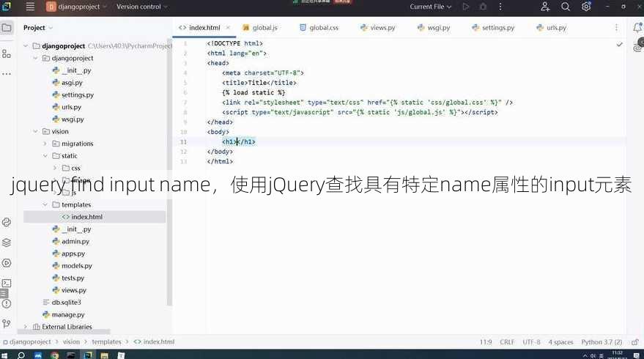
Task: Switch to the global.css tab
Action: (319, 28)
